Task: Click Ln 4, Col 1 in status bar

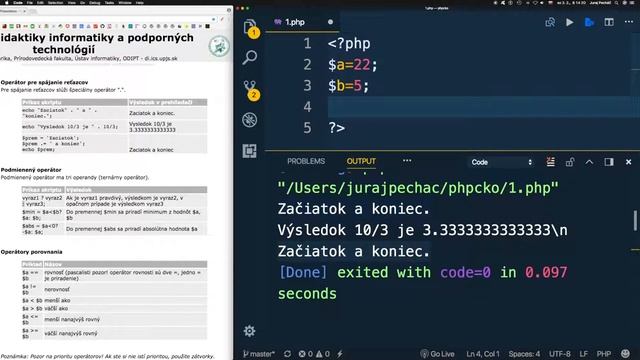Action: tap(483, 354)
